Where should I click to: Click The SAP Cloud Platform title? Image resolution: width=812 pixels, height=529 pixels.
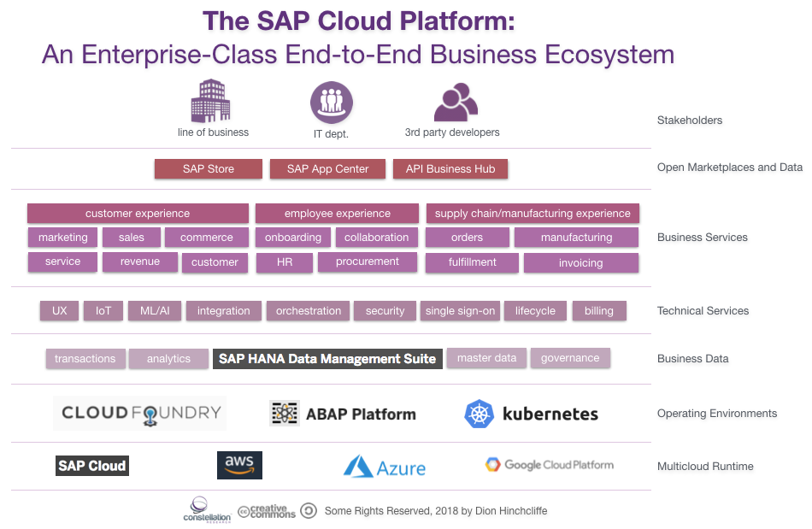pyautogui.click(x=359, y=21)
